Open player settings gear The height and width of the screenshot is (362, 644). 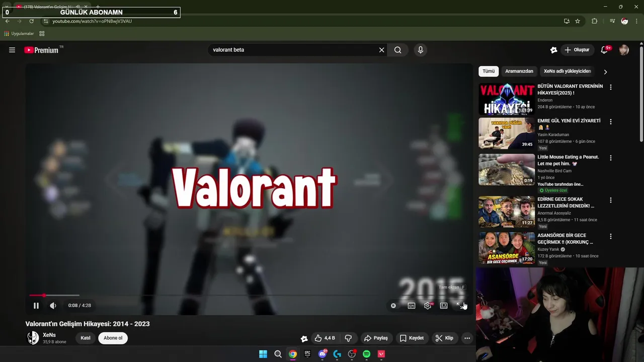pos(428,305)
